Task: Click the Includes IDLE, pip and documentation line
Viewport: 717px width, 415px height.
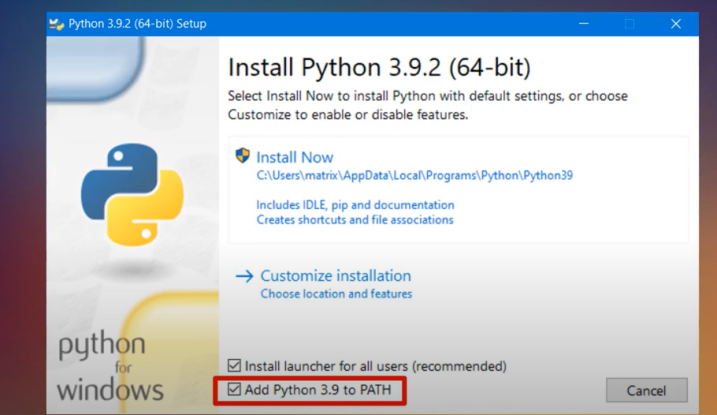Action: tap(355, 205)
